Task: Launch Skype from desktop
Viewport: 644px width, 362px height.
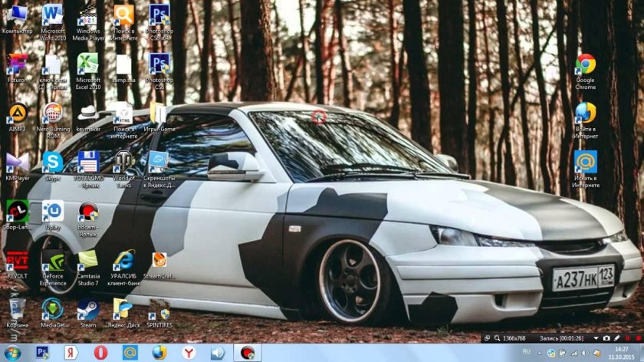Action: [x=52, y=162]
